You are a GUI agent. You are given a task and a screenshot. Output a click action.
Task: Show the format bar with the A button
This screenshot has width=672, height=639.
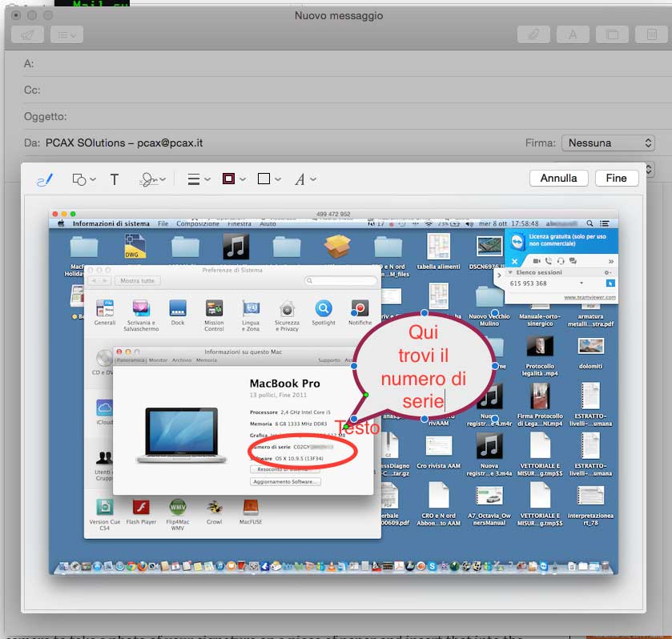point(573,34)
